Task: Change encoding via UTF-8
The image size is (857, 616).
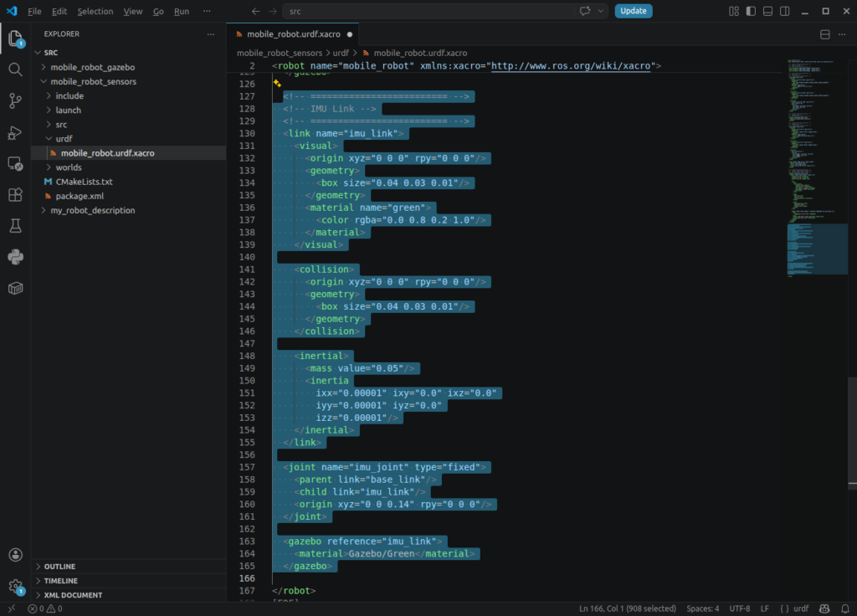Action: [x=740, y=608]
